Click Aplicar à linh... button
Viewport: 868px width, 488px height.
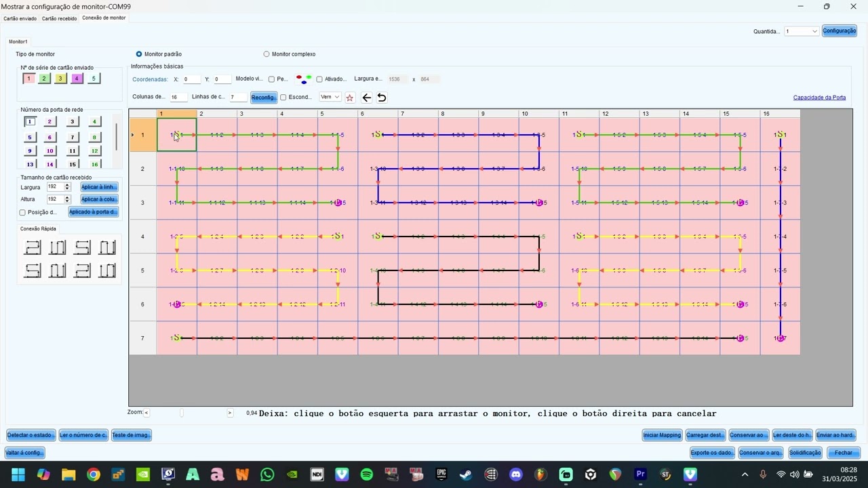(x=100, y=187)
